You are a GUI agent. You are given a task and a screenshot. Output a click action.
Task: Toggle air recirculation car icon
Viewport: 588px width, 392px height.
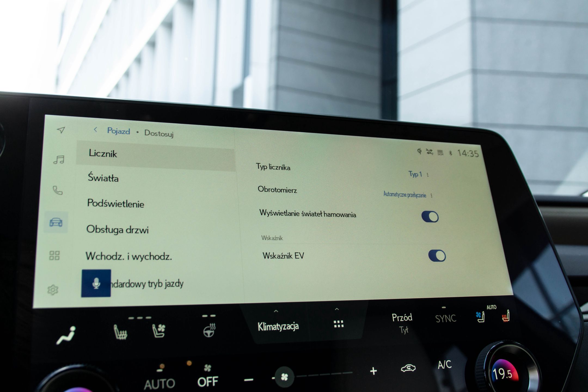[408, 368]
